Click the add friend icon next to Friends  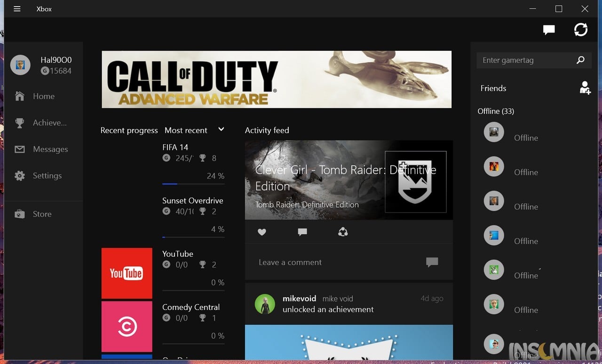coord(585,88)
